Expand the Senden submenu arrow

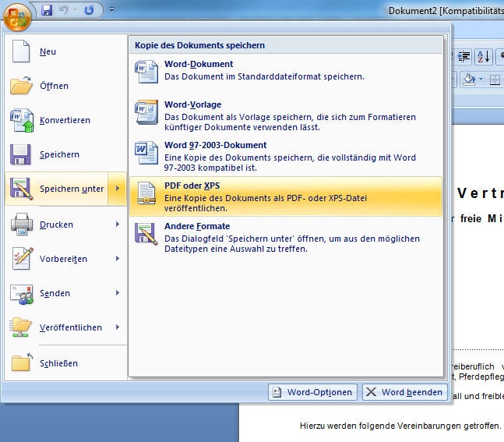(118, 293)
